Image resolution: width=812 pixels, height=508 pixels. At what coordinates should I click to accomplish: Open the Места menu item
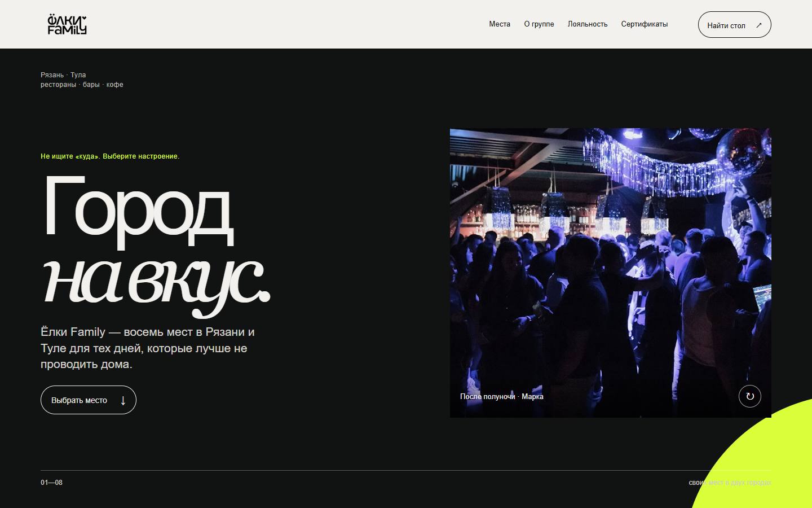coord(500,24)
